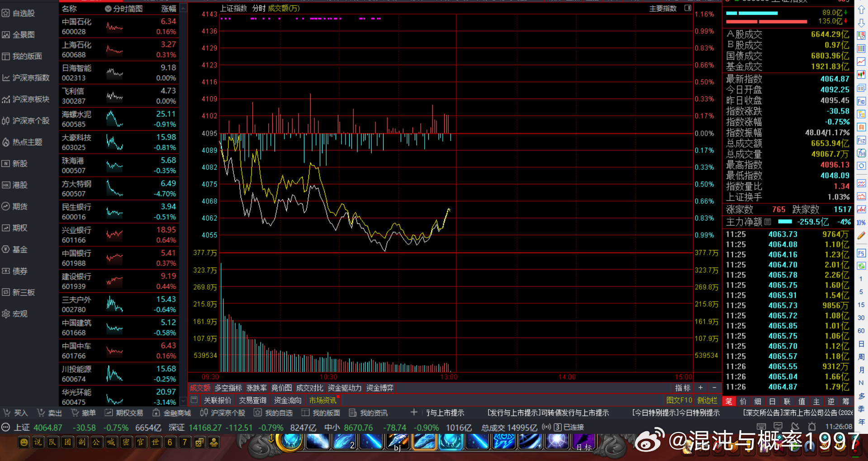The width and height of the screenshot is (868, 461).
Task: Open 市场资讯 market news
Action: click(323, 400)
